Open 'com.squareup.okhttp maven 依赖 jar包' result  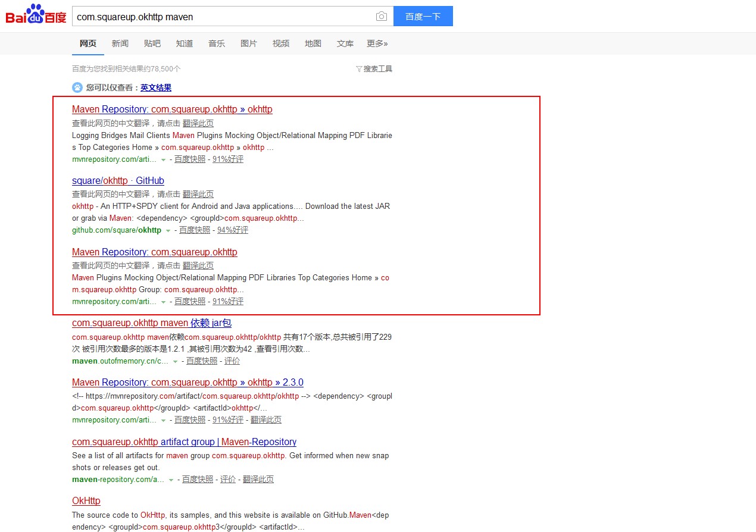[x=152, y=323]
